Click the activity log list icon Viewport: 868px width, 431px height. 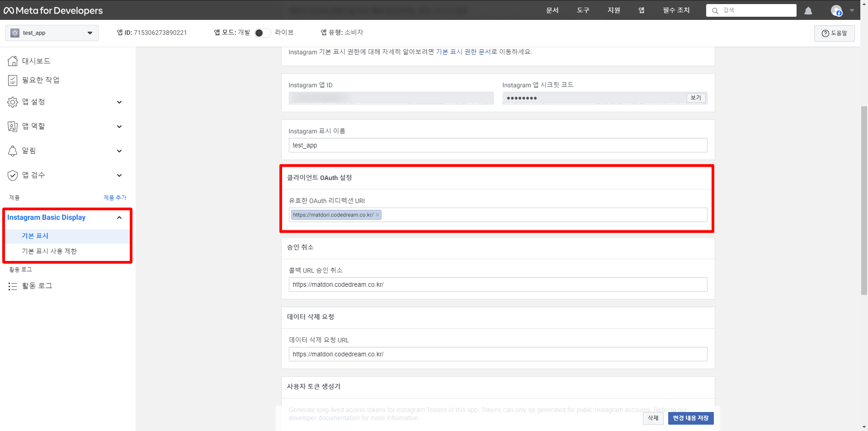[x=13, y=286]
